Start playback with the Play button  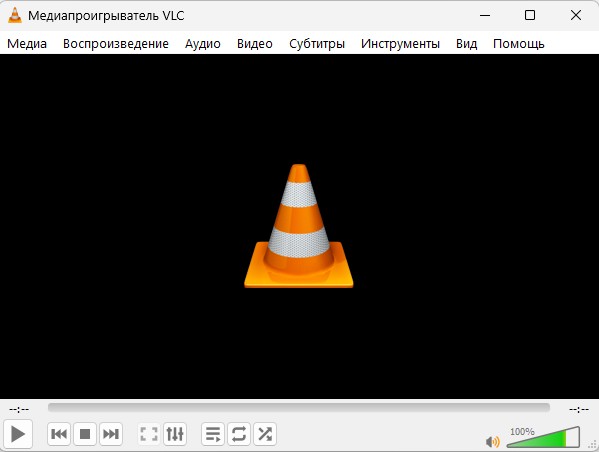[18, 434]
